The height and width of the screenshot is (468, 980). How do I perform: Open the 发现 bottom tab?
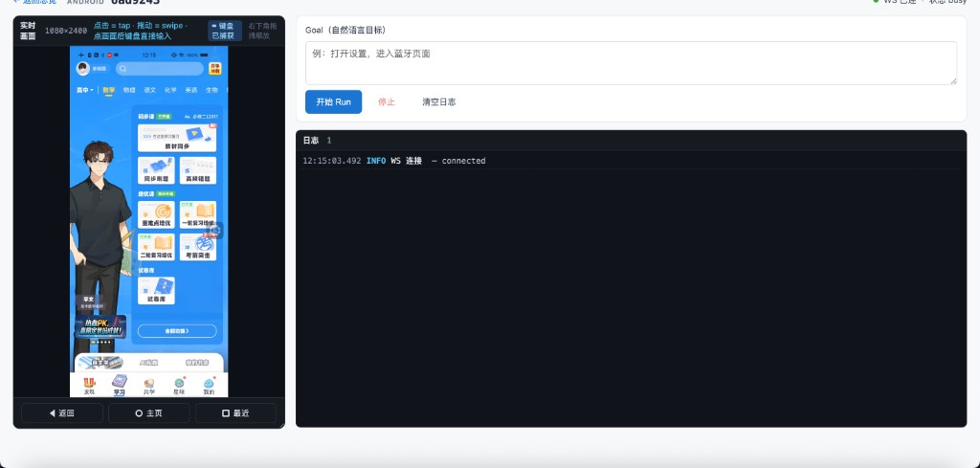(89, 386)
